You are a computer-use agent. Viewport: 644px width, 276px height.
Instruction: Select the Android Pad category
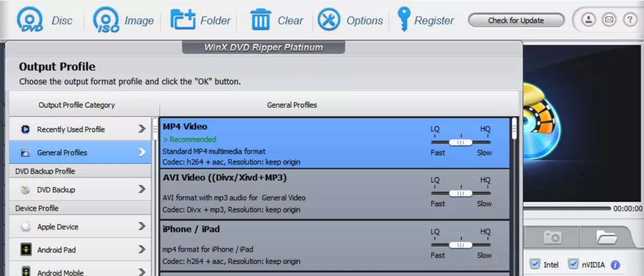[56, 250]
